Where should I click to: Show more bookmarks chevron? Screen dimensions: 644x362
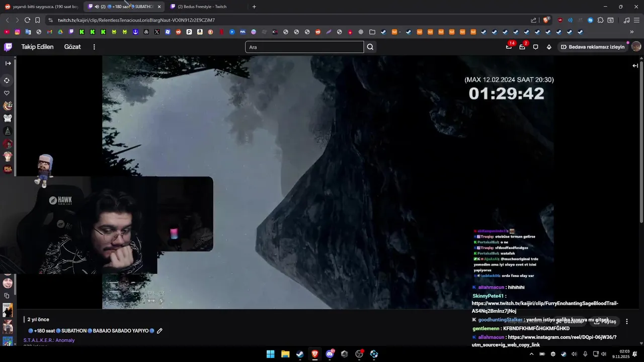[632, 32]
